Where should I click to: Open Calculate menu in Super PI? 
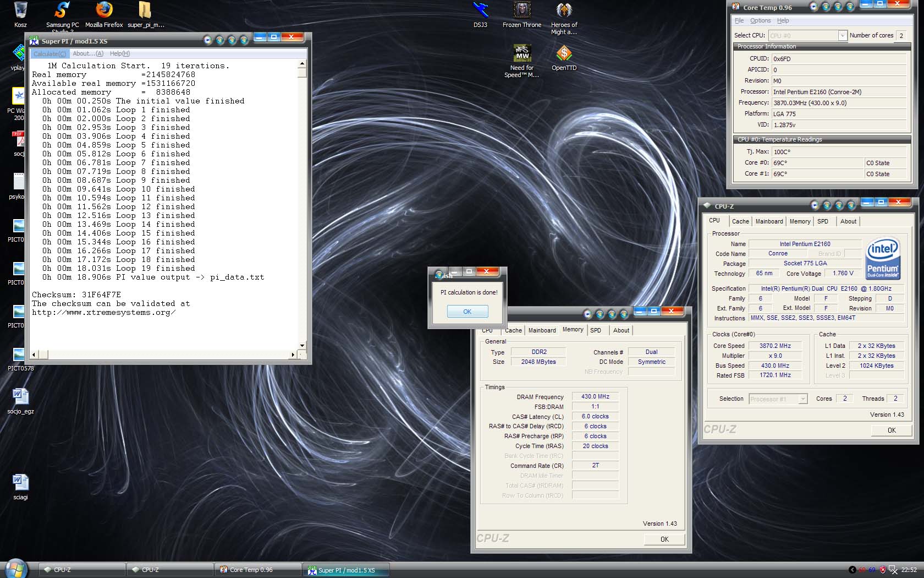(x=50, y=53)
